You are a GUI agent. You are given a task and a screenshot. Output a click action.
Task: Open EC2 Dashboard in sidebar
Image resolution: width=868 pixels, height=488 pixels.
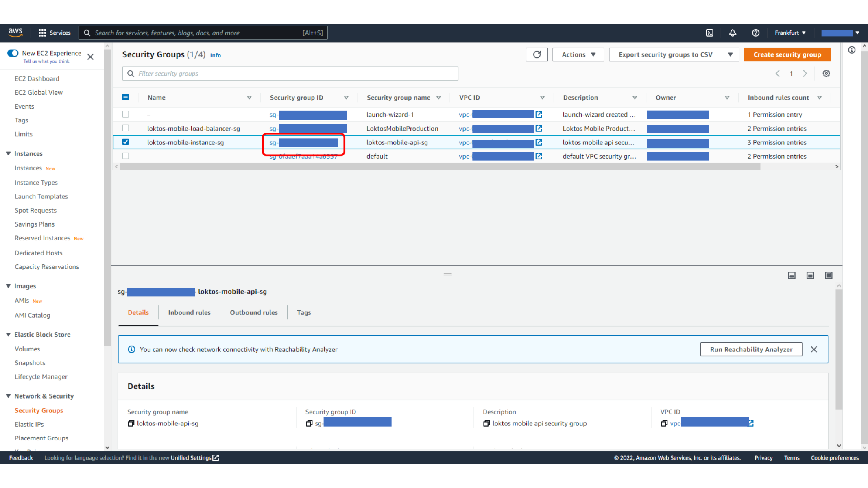37,79
